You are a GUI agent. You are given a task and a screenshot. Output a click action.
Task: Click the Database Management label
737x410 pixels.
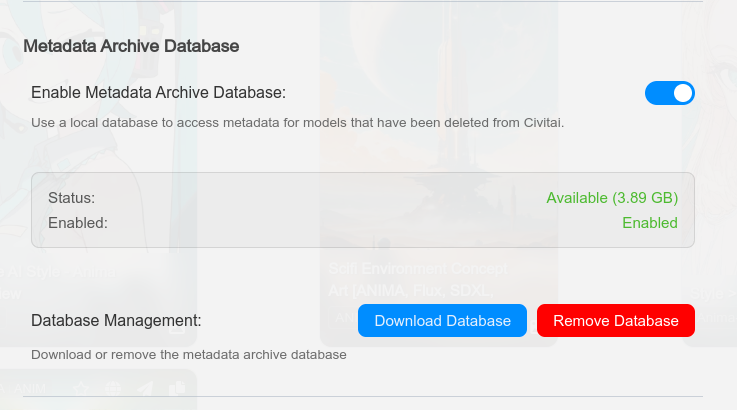(116, 321)
